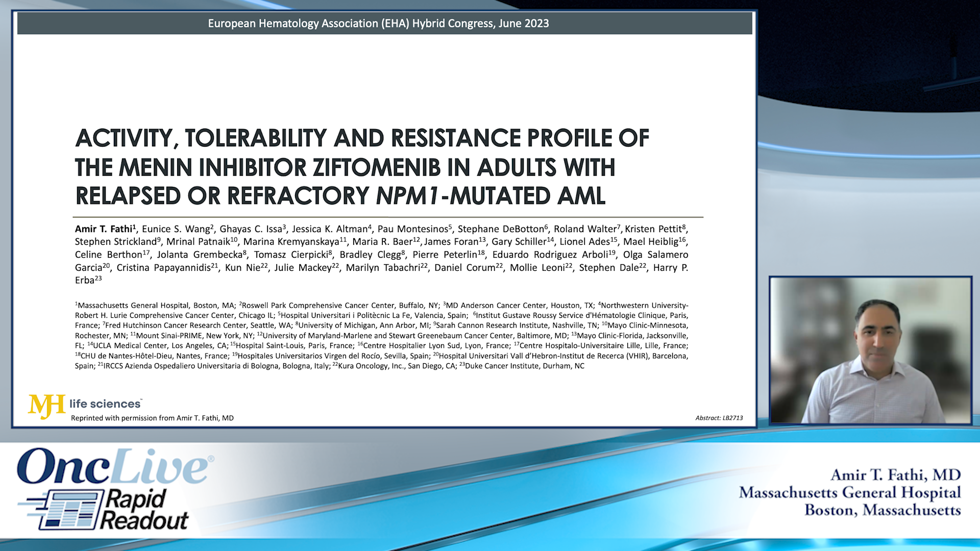Click 'Reprinted with permission from Amir T. Fathi, MD'
This screenshot has width=980, height=551.
[x=152, y=418]
